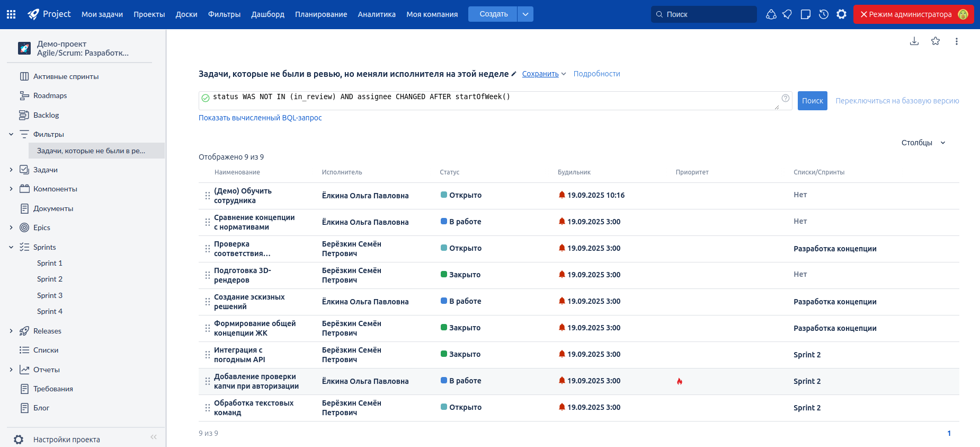The width and height of the screenshot is (980, 447).
Task: Click into the BQL query input field
Action: (x=487, y=100)
